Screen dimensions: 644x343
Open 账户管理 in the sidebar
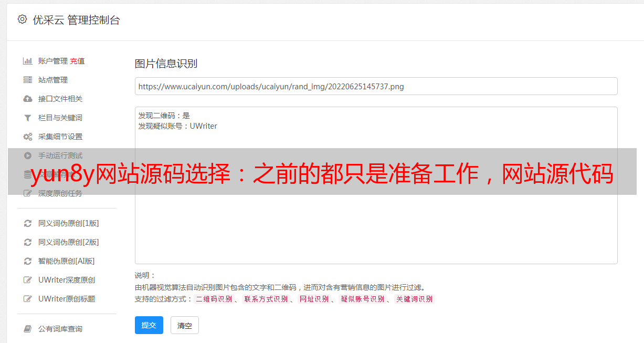53,61
